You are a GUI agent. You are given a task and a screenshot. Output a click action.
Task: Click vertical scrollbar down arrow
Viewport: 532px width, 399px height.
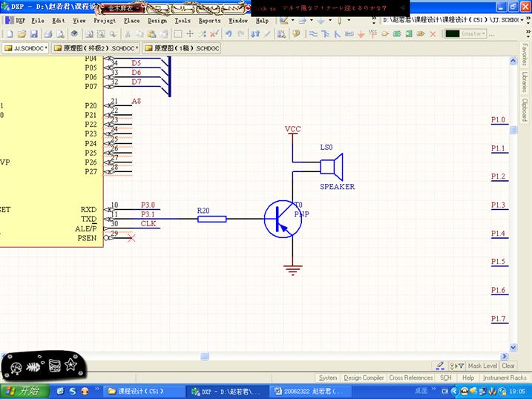click(x=513, y=348)
